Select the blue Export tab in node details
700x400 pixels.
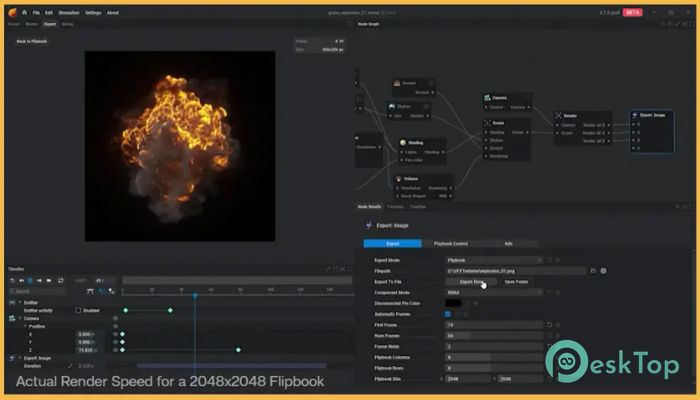[x=392, y=244]
